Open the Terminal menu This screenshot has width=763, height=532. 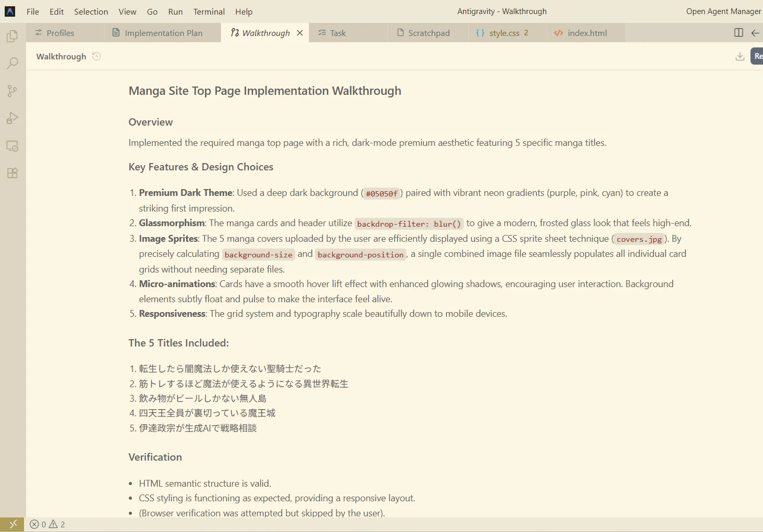click(209, 11)
